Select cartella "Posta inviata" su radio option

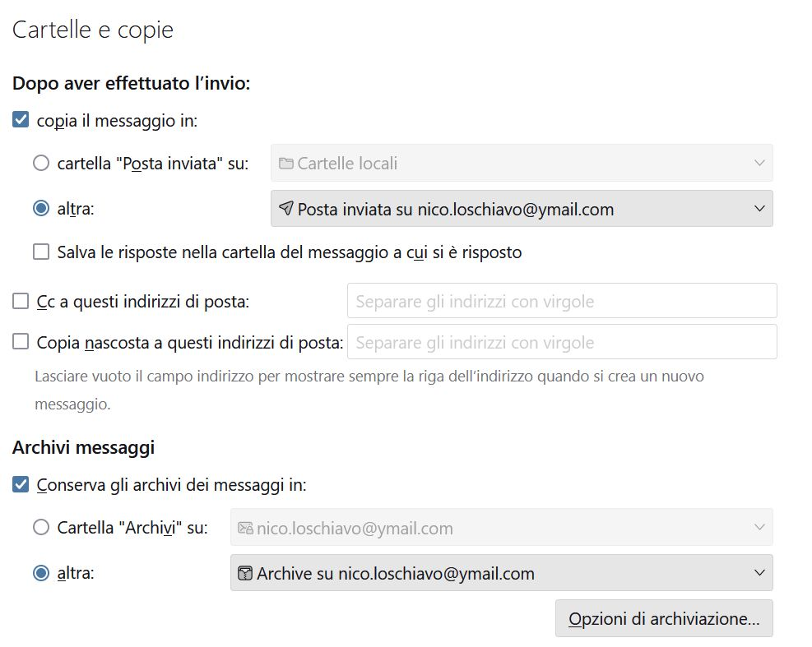[41, 163]
